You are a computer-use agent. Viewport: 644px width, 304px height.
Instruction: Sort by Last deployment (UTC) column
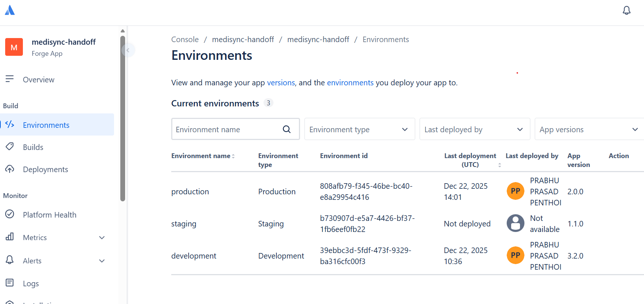[470, 160]
